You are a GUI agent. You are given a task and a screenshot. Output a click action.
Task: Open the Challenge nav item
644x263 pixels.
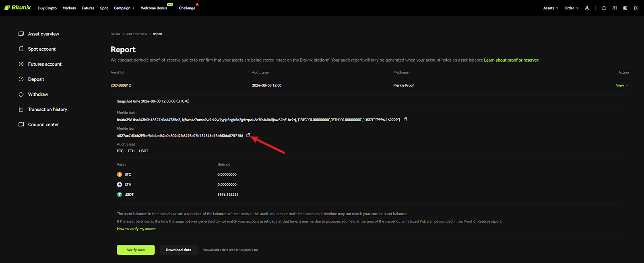point(187,8)
